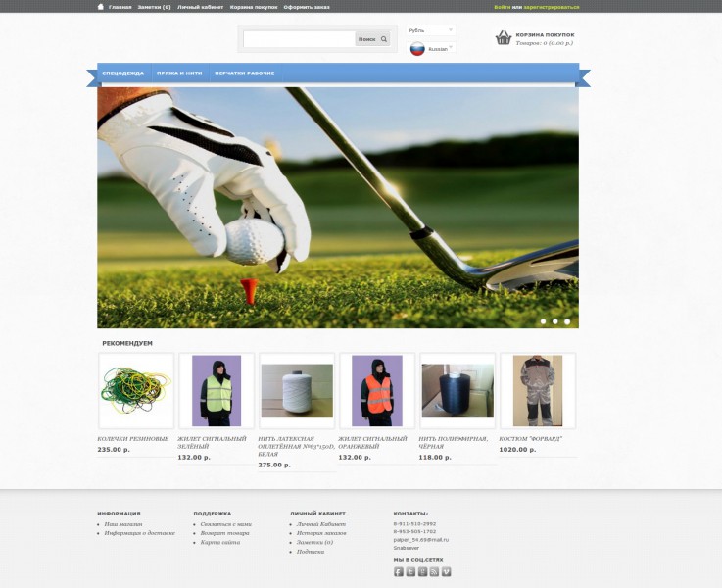Viewport: 722px width, 588px height.
Task: Select the third slider pagination dot
Action: pyautogui.click(x=566, y=320)
